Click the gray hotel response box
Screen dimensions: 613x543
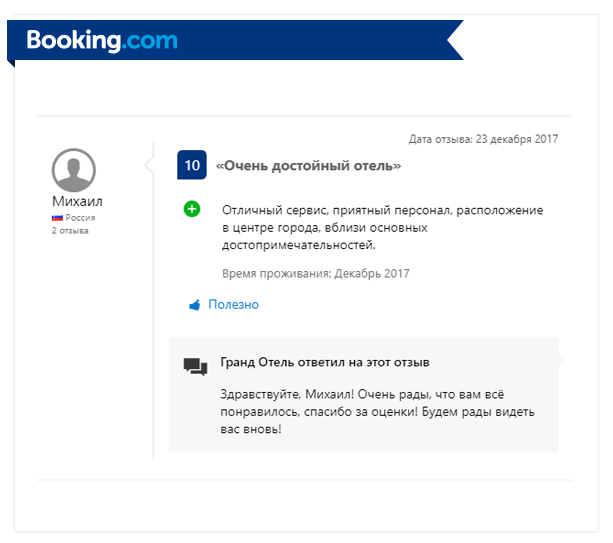(364, 395)
